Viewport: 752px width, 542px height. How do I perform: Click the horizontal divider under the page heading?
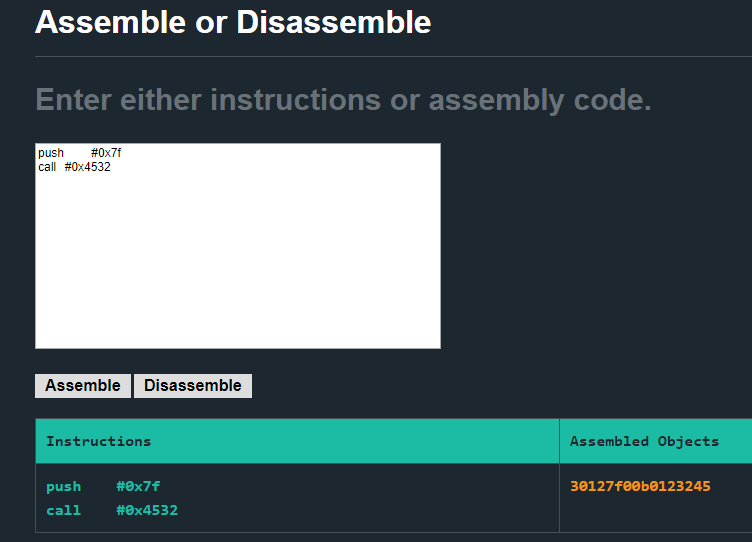point(393,57)
